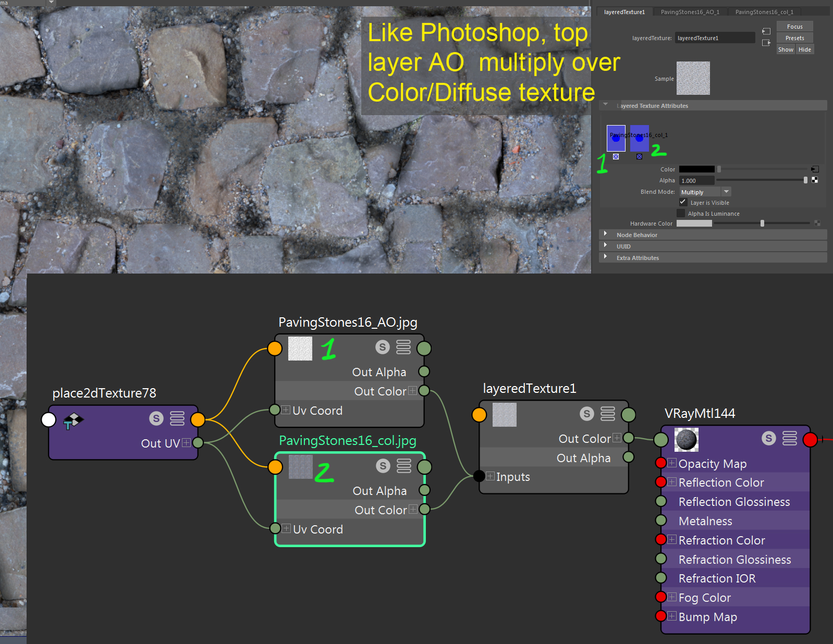Click the map button next to Hardware Color slider
The image size is (833, 644).
(817, 224)
